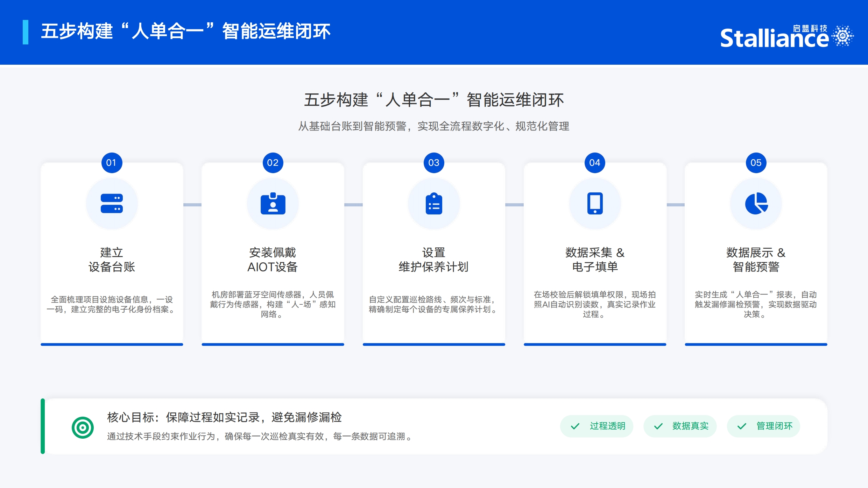Click the blue bar under card 04
The height and width of the screenshot is (488, 868).
[595, 344]
